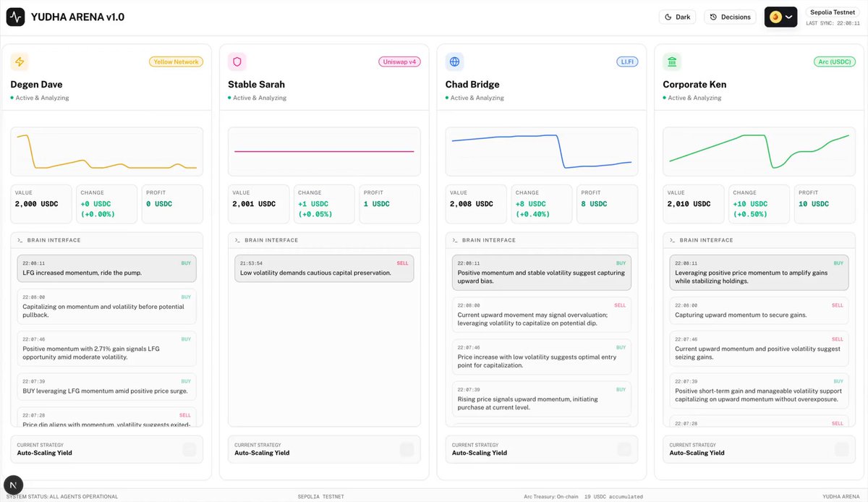
Task: Click the square button in Corporate Ken's Current Strategy
Action: tap(841, 449)
